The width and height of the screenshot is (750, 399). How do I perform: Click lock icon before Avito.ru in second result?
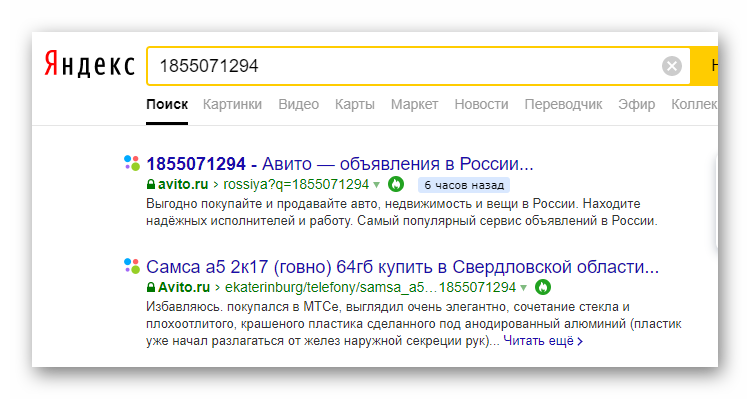point(151,287)
